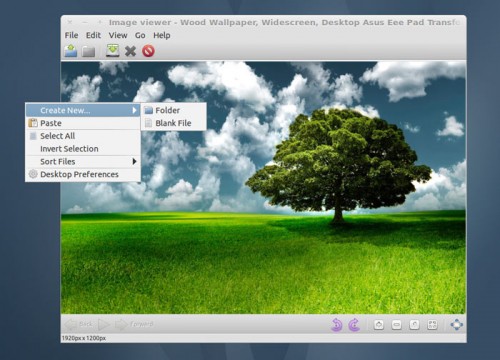The width and height of the screenshot is (500, 360).
Task: Click the Select All icon in context menu
Action: pos(33,136)
